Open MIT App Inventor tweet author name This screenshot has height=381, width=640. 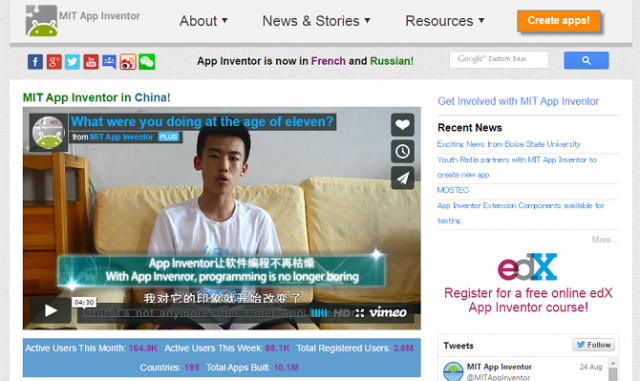tap(499, 367)
